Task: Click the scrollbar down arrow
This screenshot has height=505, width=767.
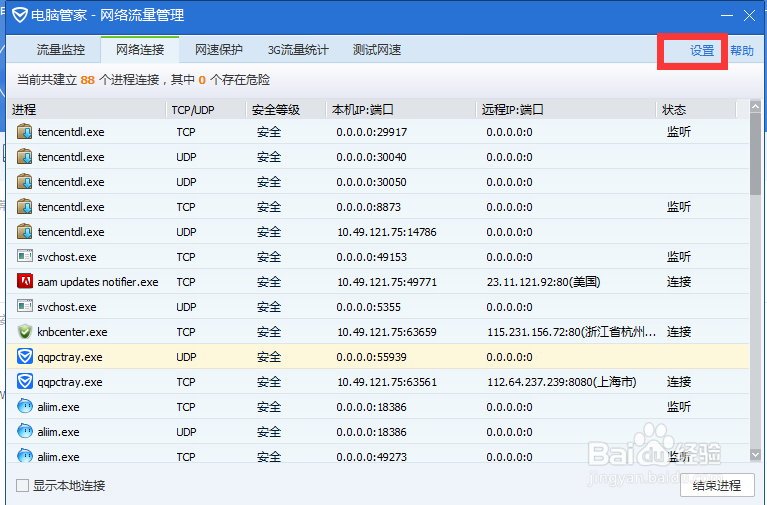Action: click(x=755, y=455)
